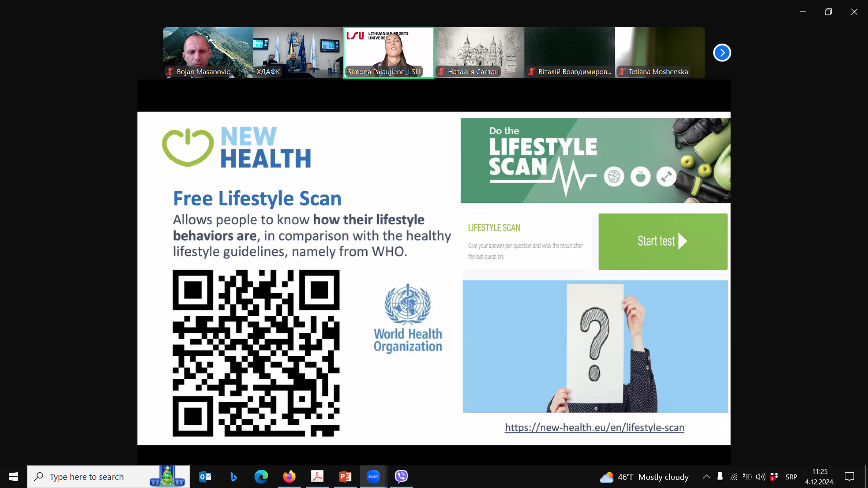Click muted mic icon on Наталья Салтан
868x488 pixels.
[441, 71]
